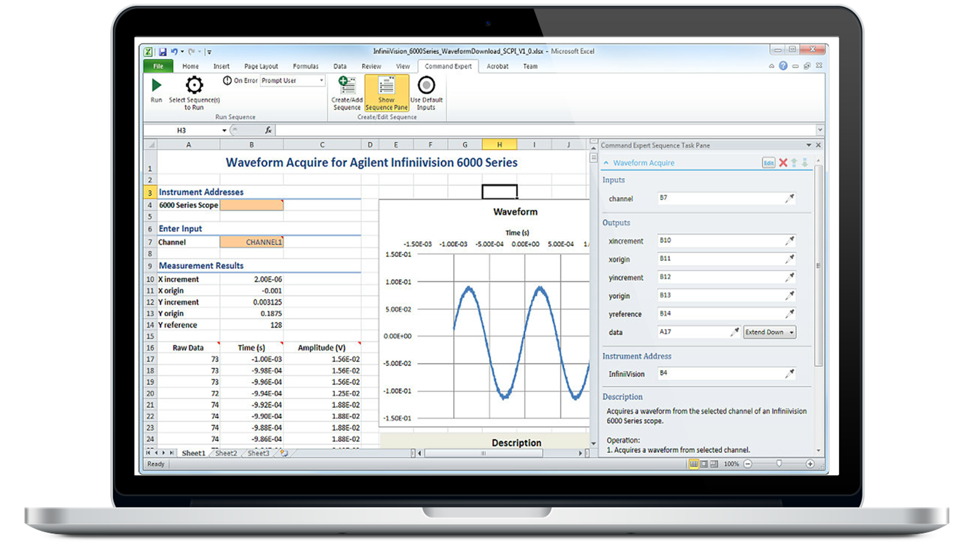Click the cell picker beside channel field
Viewport: 980px width, 551px height.
coord(790,198)
